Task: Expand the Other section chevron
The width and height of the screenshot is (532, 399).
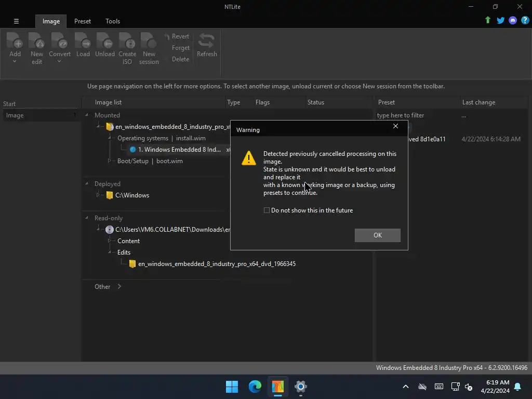Action: tap(119, 286)
